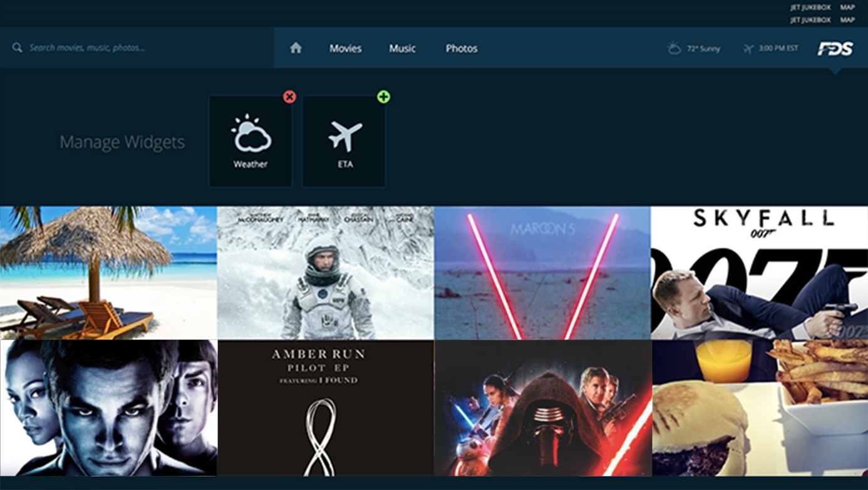Remove the Weather widget with red X

click(x=289, y=96)
